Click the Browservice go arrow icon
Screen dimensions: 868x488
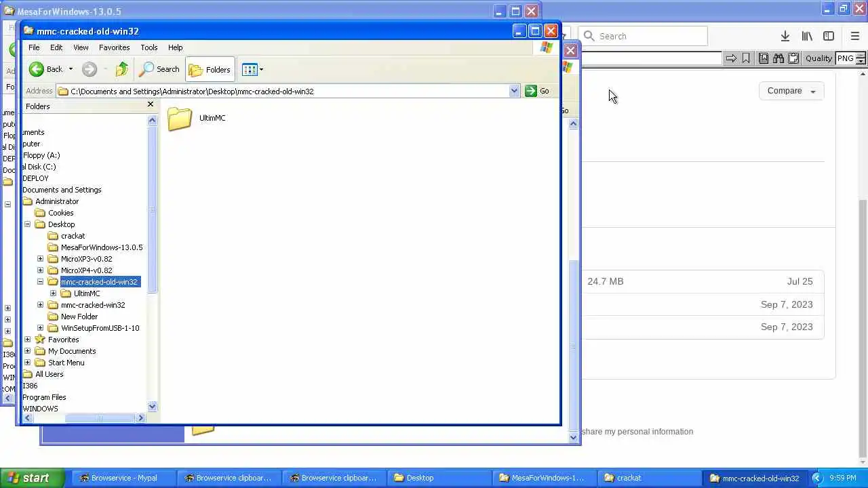[731, 58]
